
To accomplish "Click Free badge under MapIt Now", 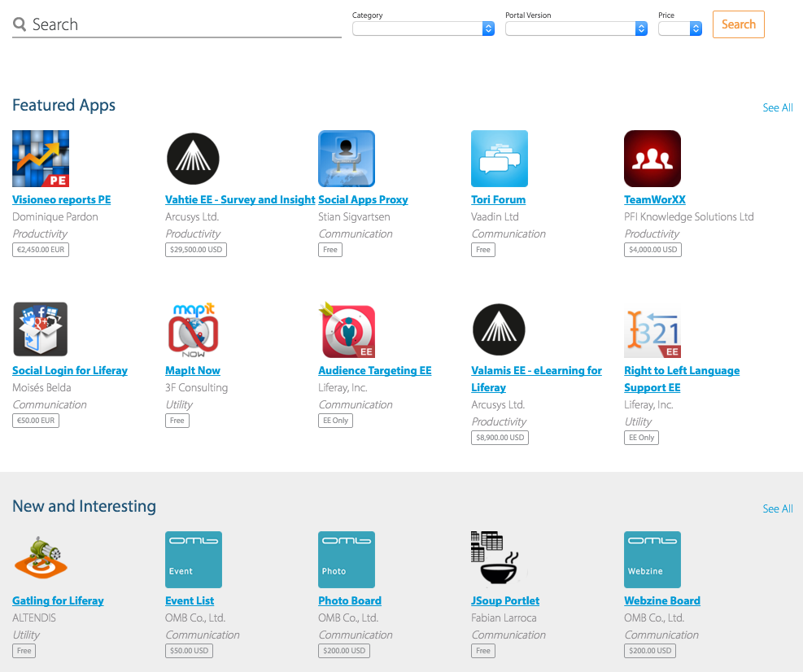I will (x=177, y=421).
